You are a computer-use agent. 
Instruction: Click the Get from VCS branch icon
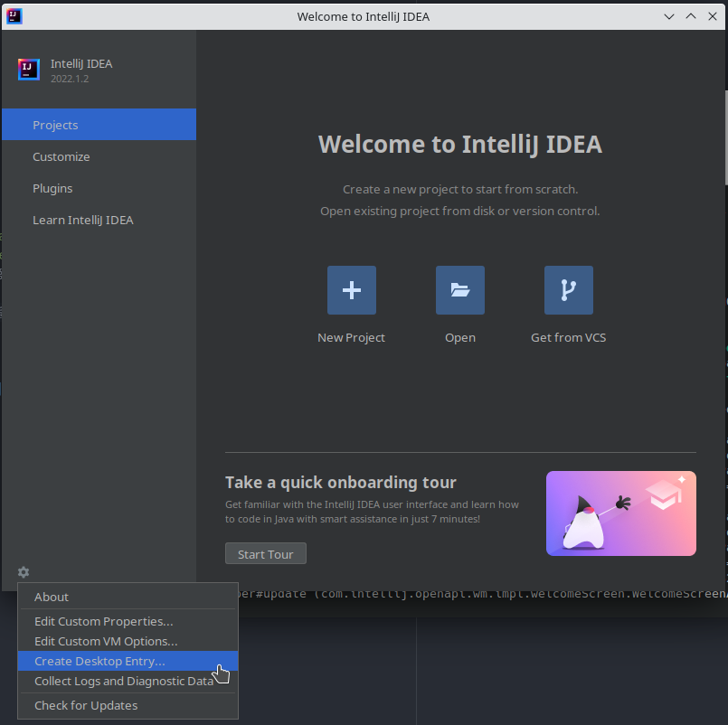click(569, 290)
